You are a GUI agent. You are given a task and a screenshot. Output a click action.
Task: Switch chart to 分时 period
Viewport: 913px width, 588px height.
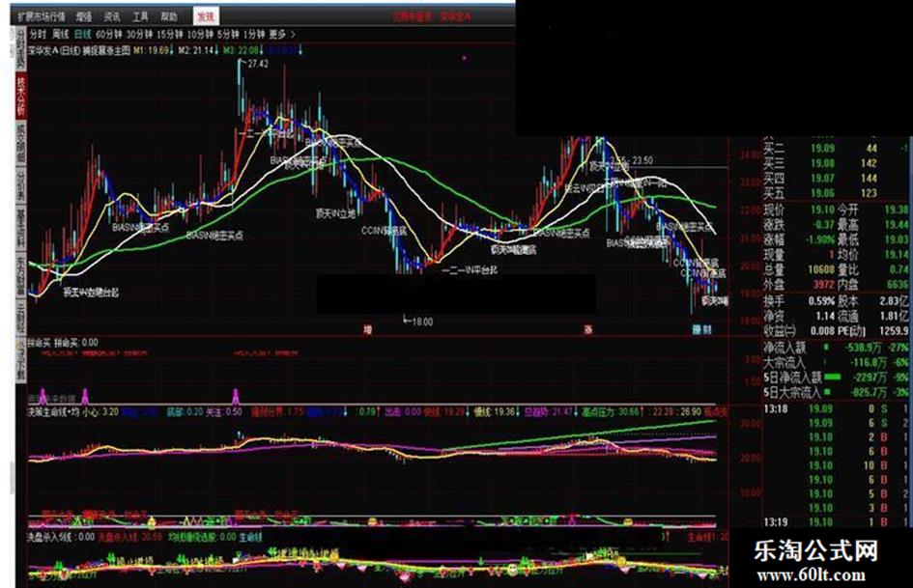coord(38,35)
